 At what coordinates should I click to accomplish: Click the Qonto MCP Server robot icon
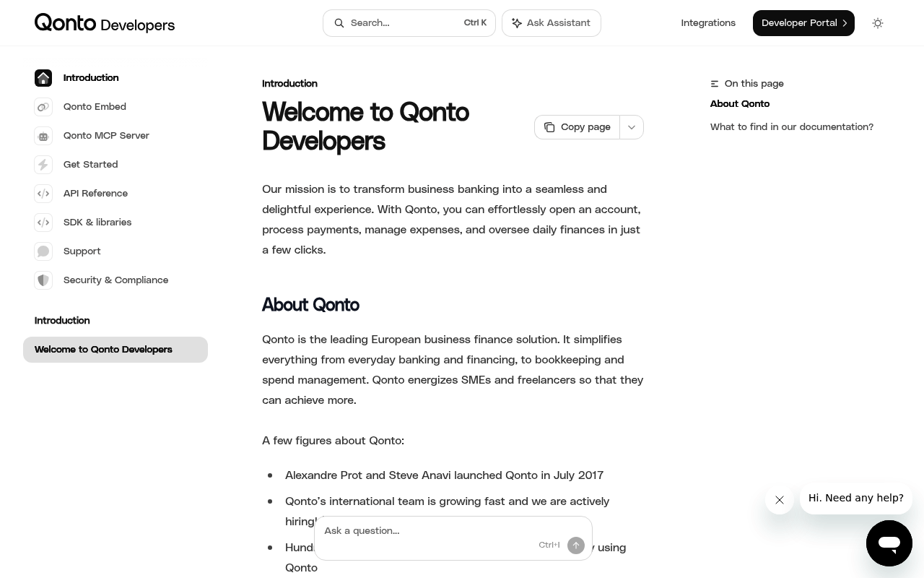[43, 136]
